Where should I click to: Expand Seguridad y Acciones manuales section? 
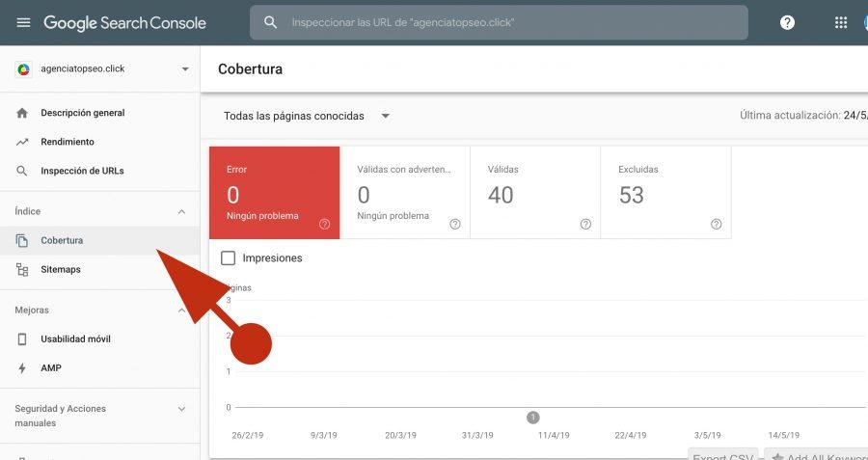(181, 409)
